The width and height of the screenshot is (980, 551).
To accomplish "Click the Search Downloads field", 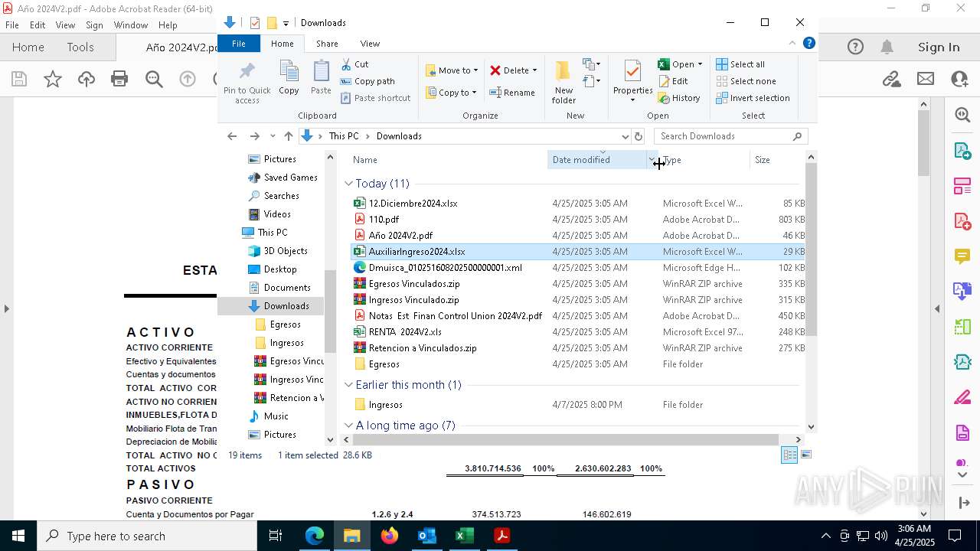I will (731, 136).
